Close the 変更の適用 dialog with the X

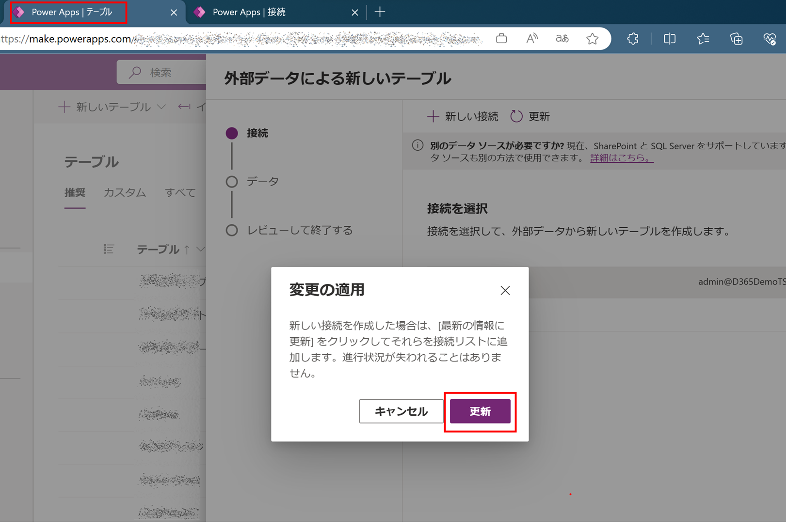[505, 290]
